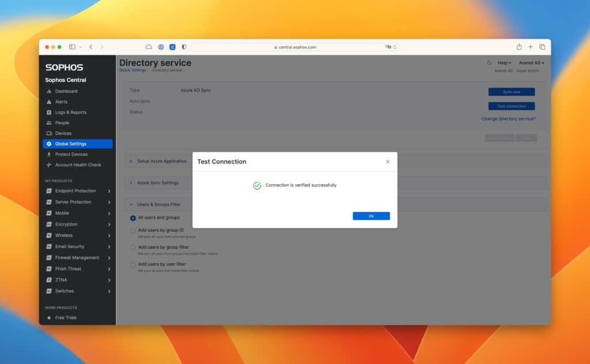Click the Phish Threat product icon
590x364 pixels.
(x=49, y=269)
